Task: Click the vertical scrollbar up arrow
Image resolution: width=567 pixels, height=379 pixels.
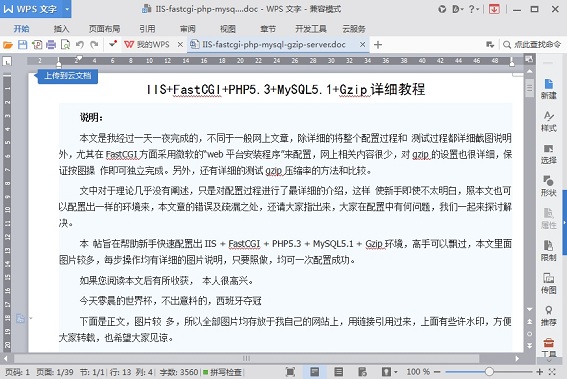Action: tap(529, 71)
